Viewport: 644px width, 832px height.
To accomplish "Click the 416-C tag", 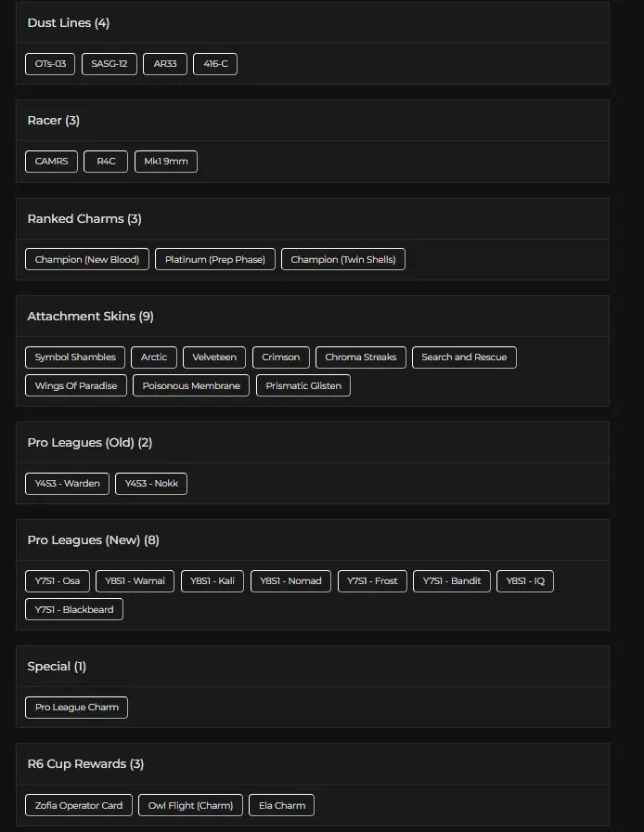I will pyautogui.click(x=215, y=64).
